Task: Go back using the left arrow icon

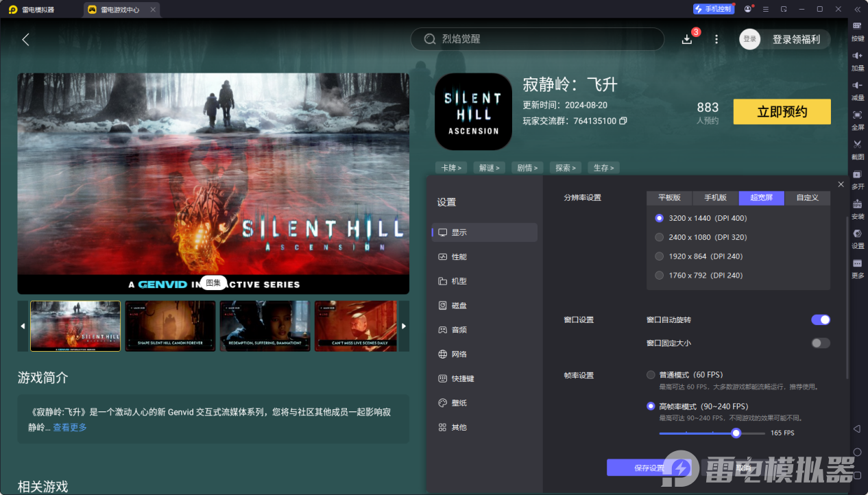Action: (26, 40)
